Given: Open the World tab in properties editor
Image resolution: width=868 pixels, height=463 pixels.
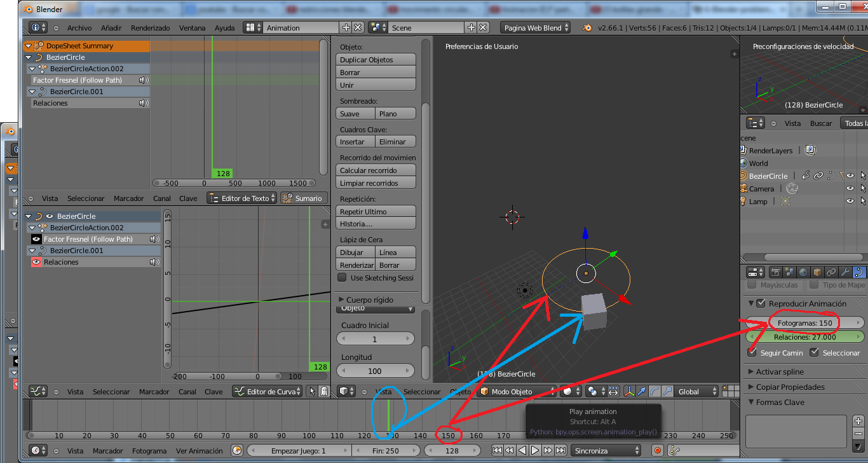Looking at the screenshot, I should pos(803,272).
